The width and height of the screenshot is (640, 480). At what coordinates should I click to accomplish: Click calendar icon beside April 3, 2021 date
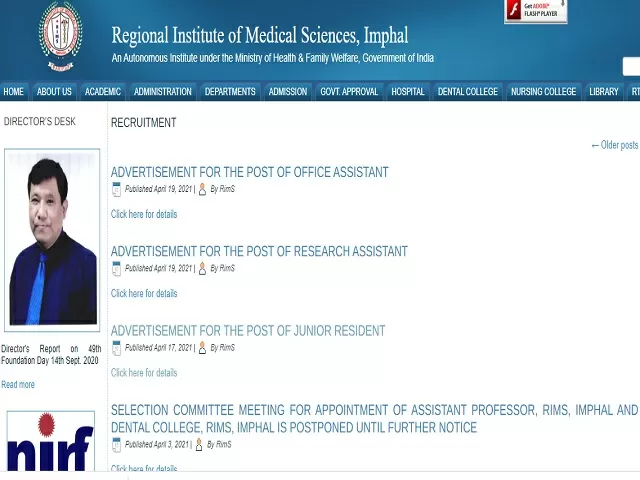[116, 445]
